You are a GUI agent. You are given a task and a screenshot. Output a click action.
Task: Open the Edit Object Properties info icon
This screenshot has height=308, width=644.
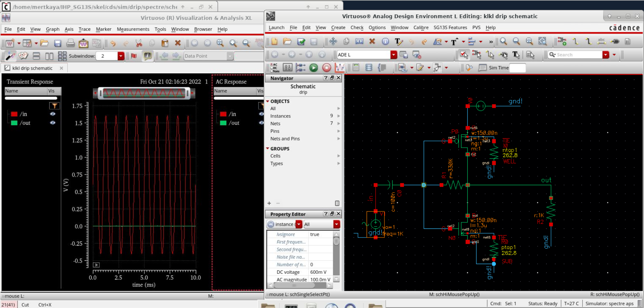(x=385, y=41)
